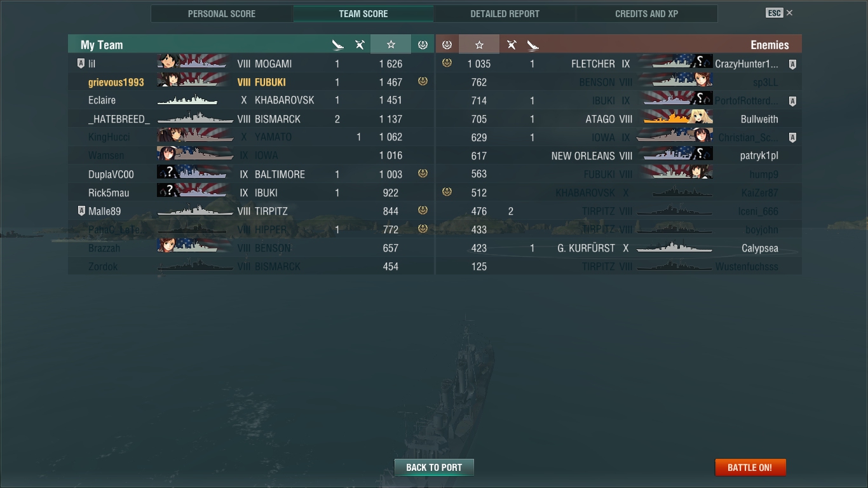Open the Credits and XP tab
Screen dimensions: 868x488
coord(646,13)
